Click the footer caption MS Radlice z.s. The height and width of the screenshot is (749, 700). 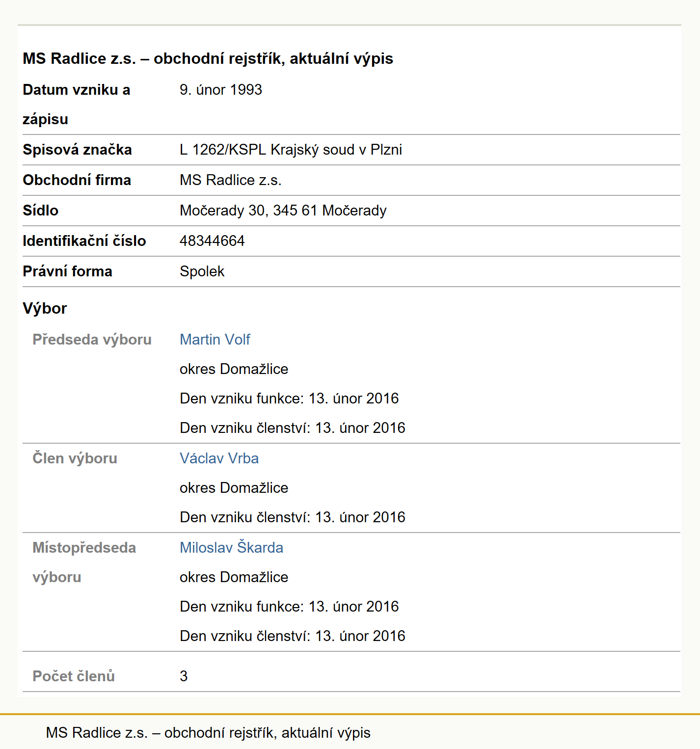coord(208,732)
